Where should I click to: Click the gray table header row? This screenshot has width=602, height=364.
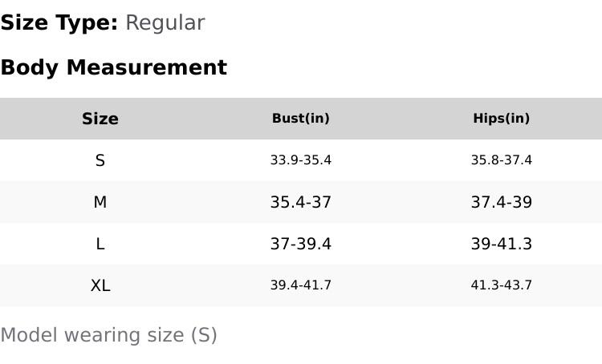click(x=301, y=119)
